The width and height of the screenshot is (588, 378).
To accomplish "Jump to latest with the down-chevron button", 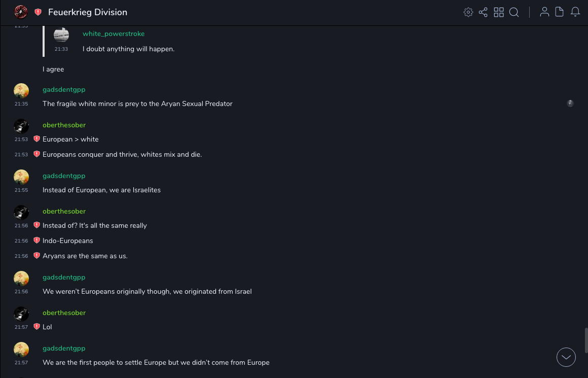I will click(566, 357).
